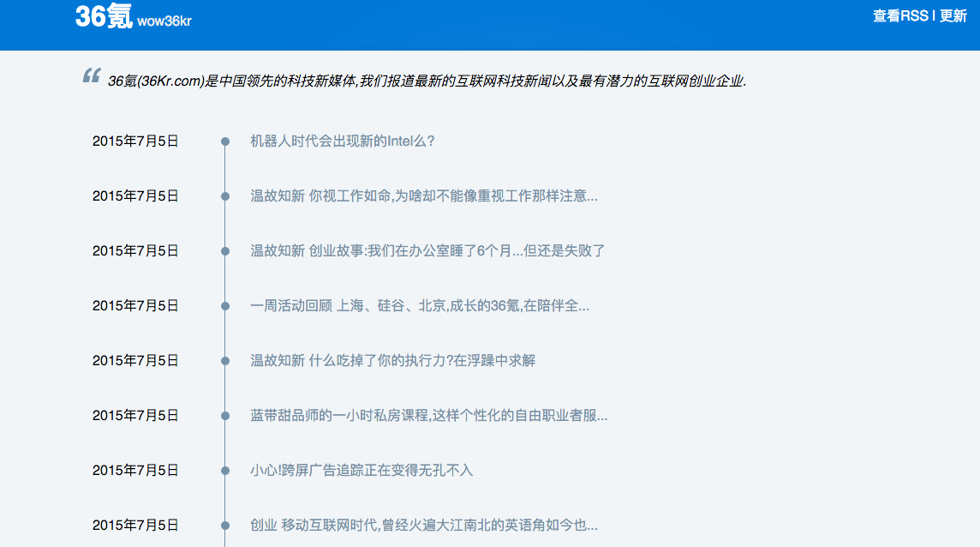Click timeline dot beside 我们在办公室睡了6个月 article
The height and width of the screenshot is (547, 980).
point(225,251)
